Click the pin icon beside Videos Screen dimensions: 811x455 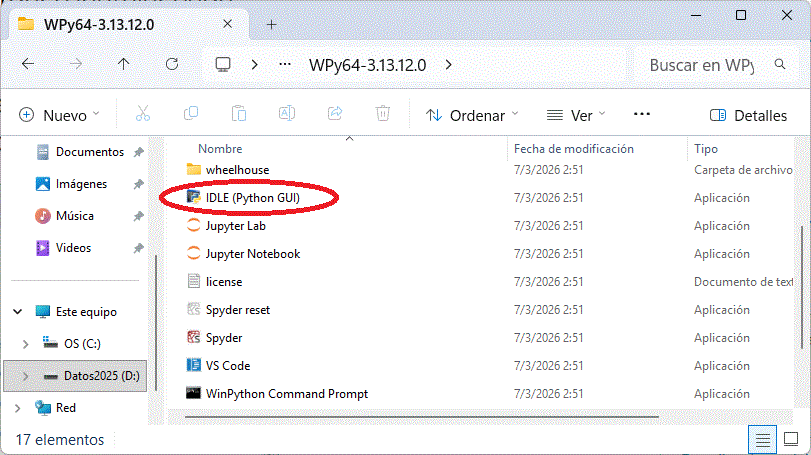point(139,249)
